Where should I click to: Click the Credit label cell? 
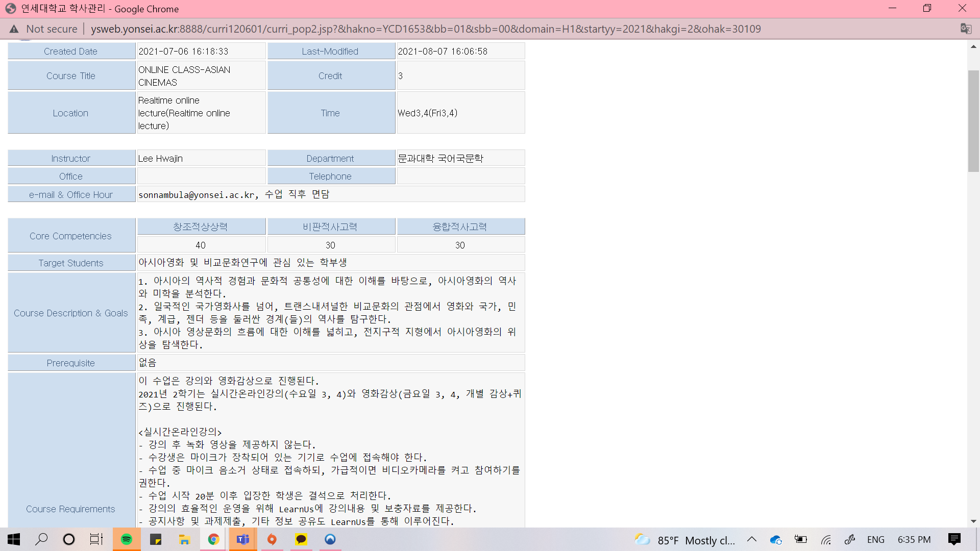(x=331, y=76)
